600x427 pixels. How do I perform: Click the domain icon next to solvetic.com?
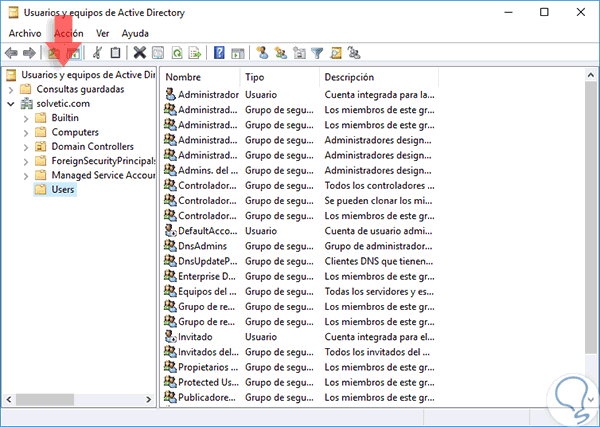point(26,103)
